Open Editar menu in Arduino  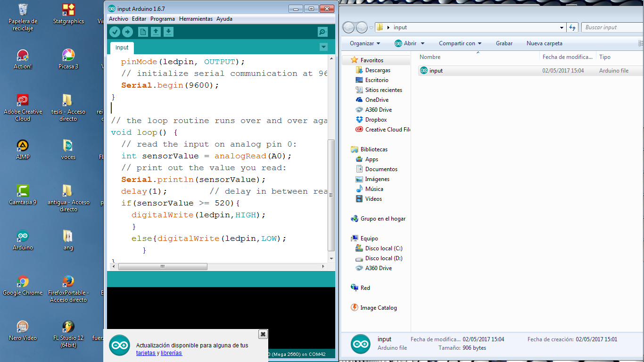coord(139,19)
